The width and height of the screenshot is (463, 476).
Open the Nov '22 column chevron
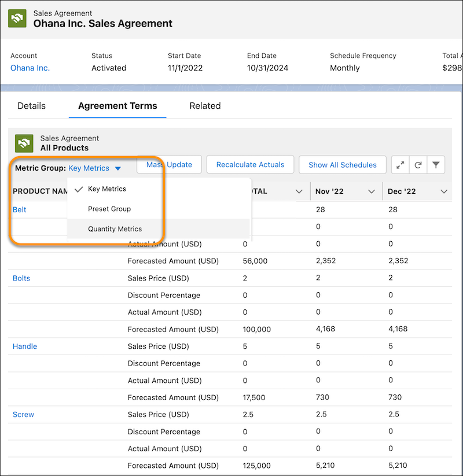[371, 191]
